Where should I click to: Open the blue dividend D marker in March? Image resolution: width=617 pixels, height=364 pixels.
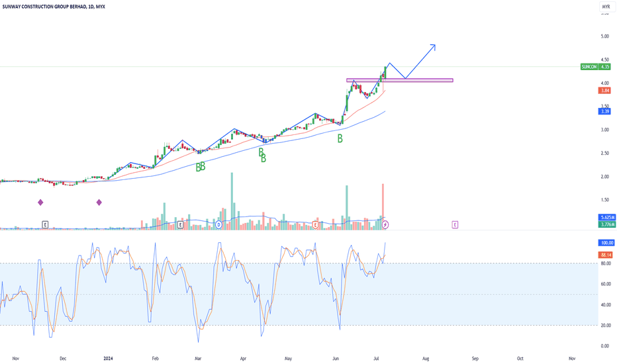point(219,225)
